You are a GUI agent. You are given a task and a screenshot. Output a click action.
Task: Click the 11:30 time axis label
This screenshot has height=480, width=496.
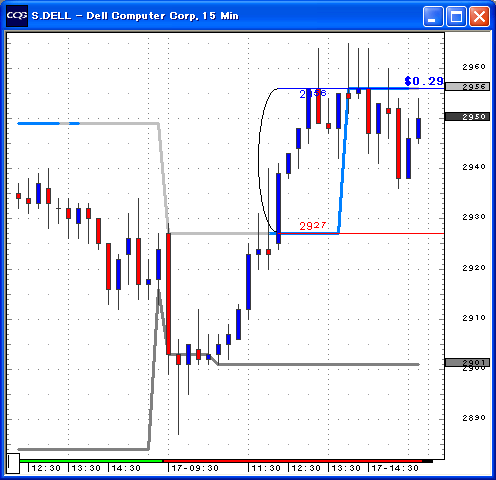pyautogui.click(x=266, y=468)
